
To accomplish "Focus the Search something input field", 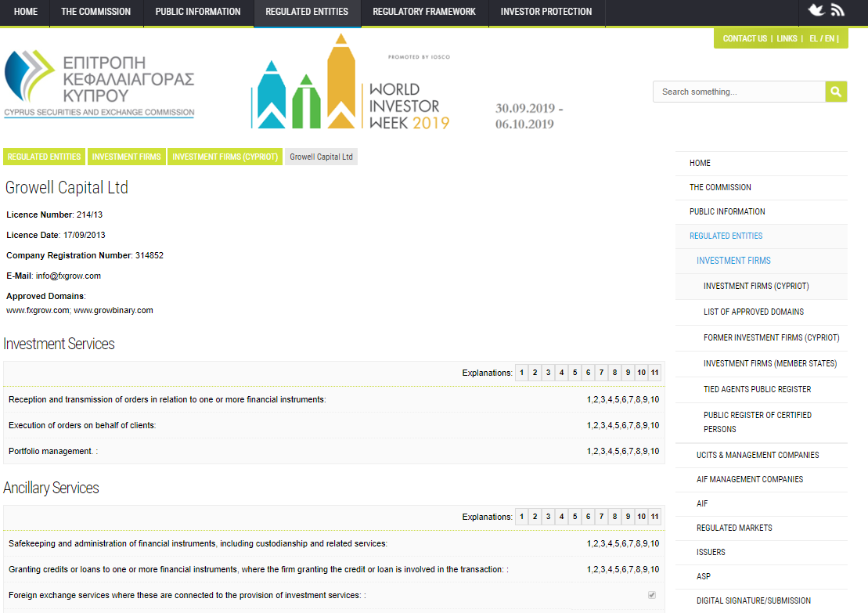I will [739, 92].
